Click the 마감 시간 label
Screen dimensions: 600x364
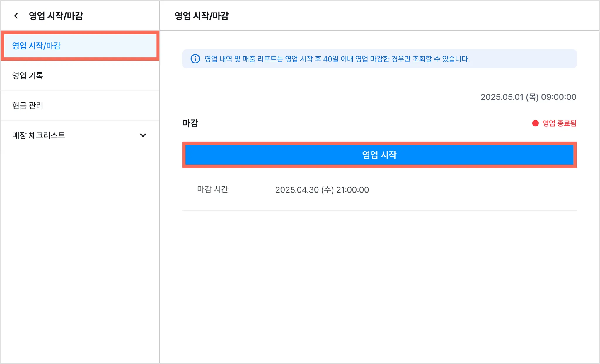(213, 190)
